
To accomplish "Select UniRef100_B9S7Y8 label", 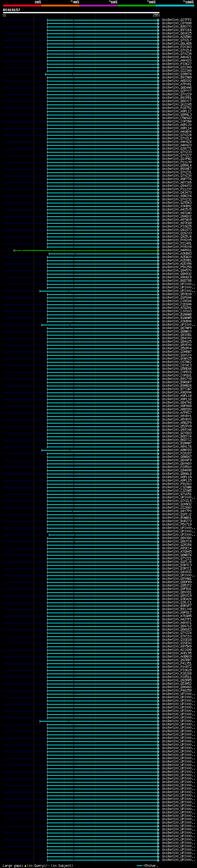I will point(177,379).
